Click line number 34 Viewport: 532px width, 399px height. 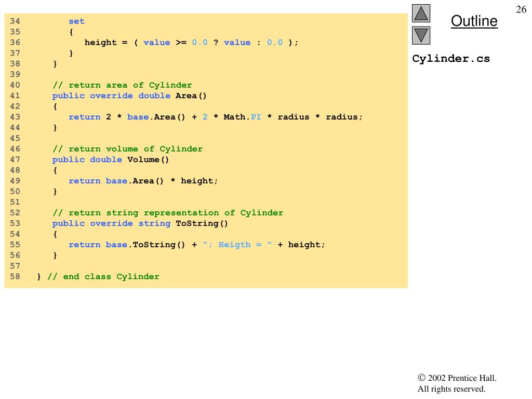click(15, 21)
